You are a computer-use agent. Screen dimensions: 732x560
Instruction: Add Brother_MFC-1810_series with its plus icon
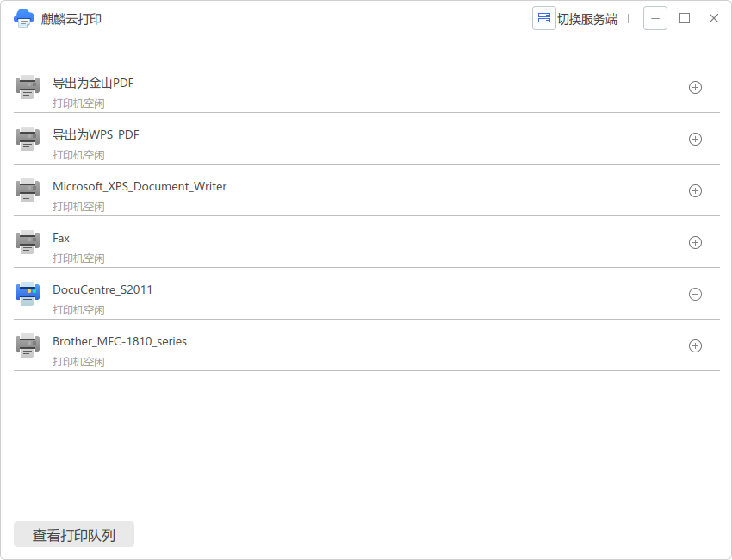coord(695,346)
